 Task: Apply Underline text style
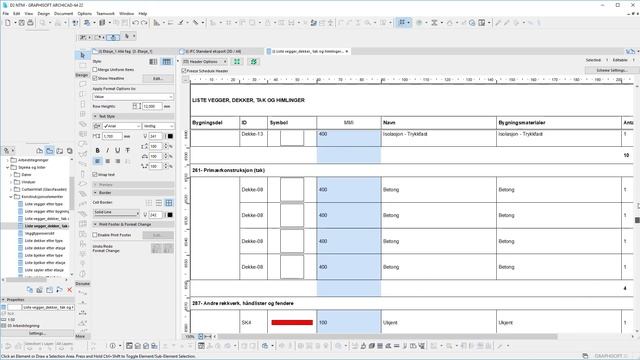118,151
